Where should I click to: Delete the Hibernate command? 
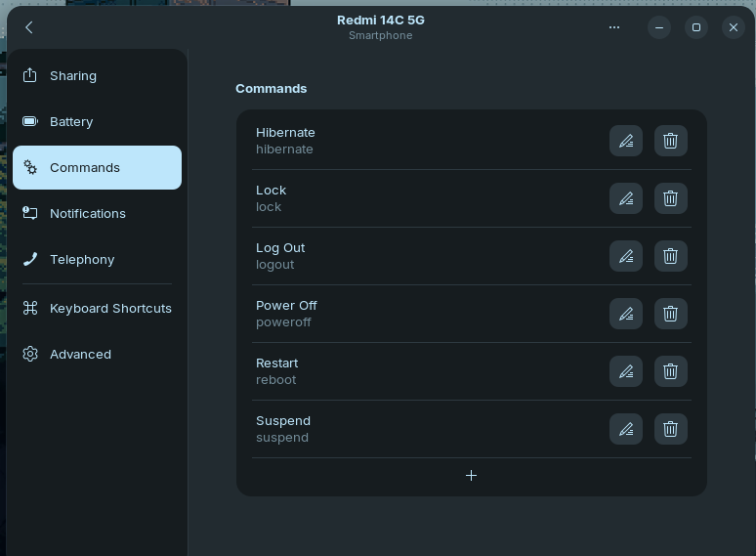pos(670,141)
